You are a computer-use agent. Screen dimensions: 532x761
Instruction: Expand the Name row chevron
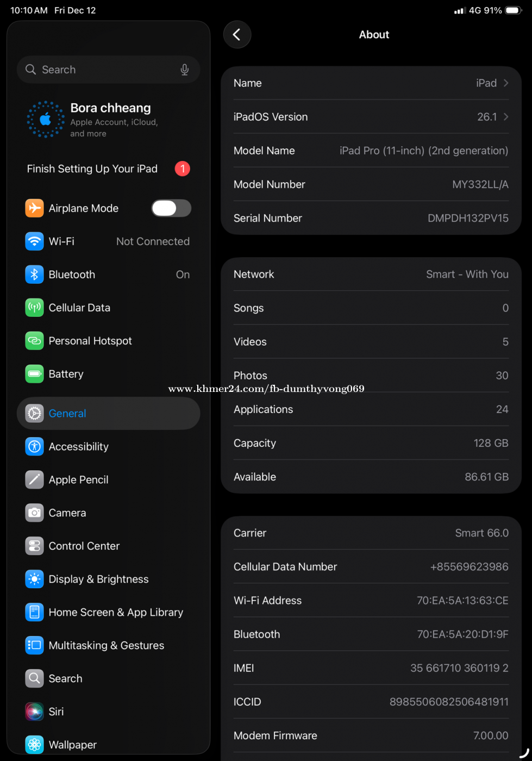(506, 83)
